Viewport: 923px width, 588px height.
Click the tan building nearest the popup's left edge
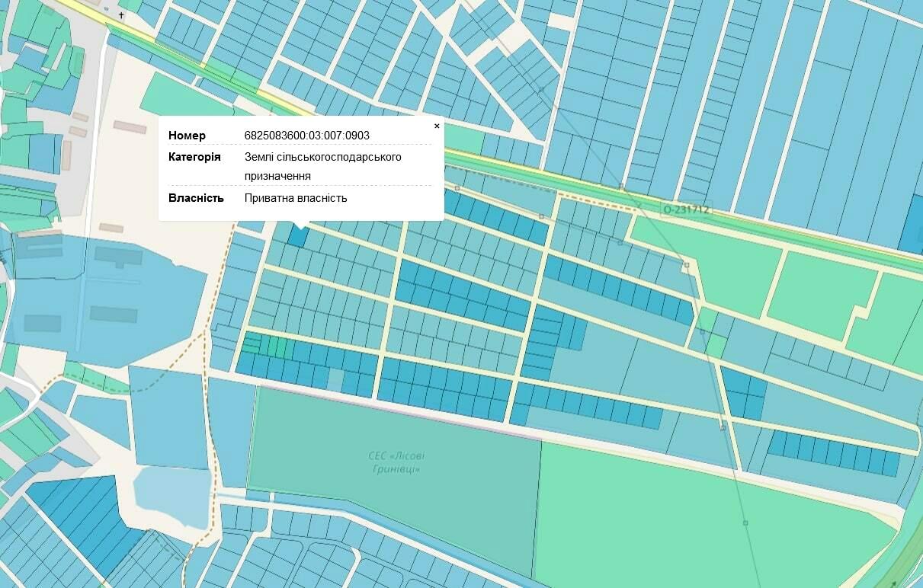coord(130,127)
